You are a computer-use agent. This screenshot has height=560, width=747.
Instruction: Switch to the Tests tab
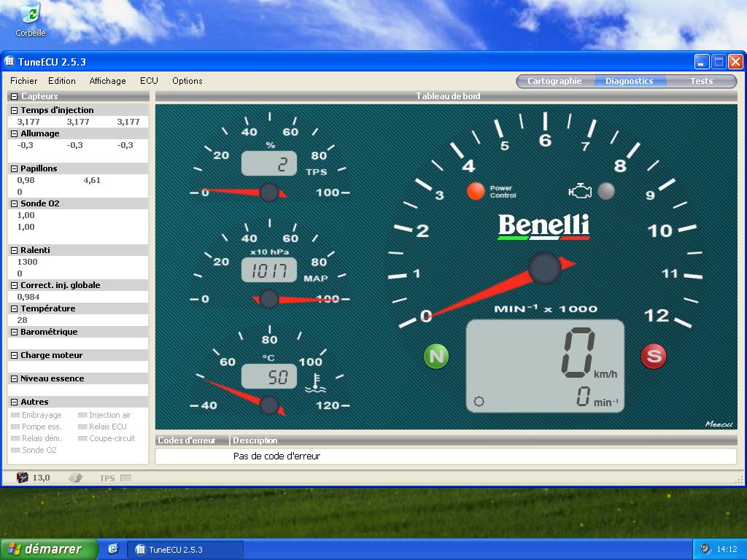[701, 81]
